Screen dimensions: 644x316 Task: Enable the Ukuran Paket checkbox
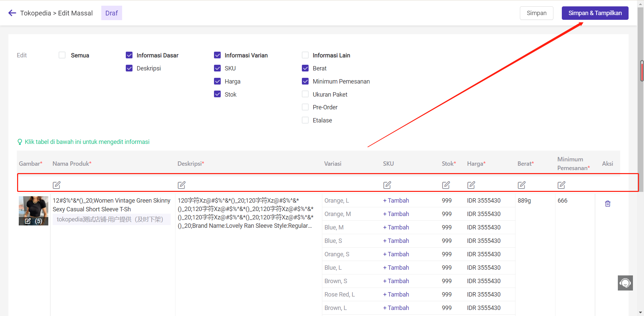305,94
